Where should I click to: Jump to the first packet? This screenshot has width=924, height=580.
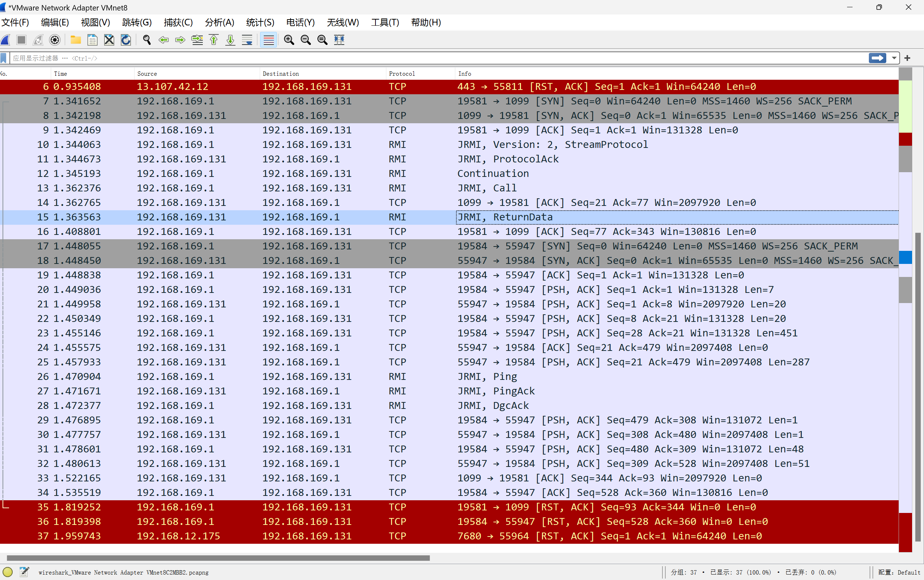[x=214, y=40]
